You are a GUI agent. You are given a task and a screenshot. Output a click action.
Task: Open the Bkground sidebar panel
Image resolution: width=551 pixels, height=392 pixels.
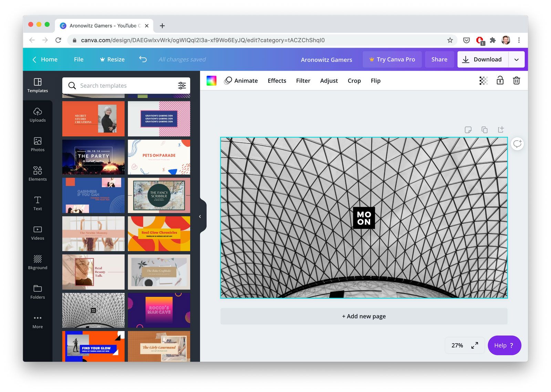(x=37, y=263)
